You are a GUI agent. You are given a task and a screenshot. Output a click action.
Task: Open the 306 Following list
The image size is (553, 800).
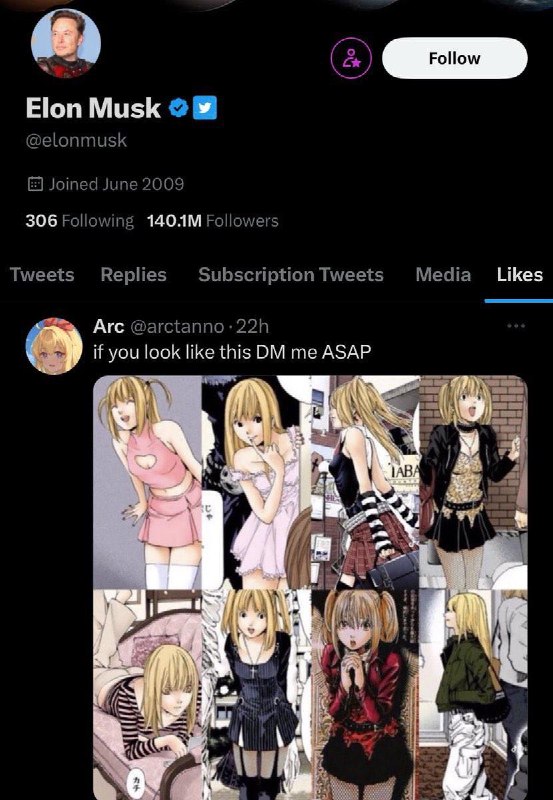click(x=80, y=221)
